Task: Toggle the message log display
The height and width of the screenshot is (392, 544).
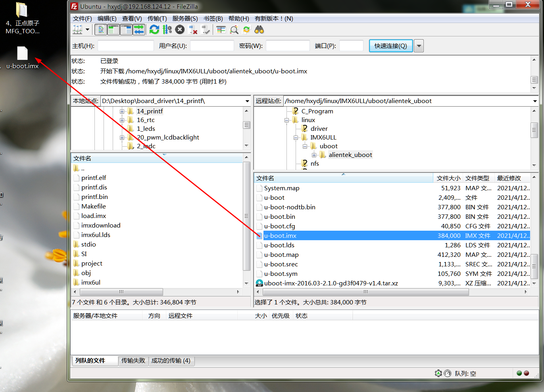Action: [x=100, y=29]
